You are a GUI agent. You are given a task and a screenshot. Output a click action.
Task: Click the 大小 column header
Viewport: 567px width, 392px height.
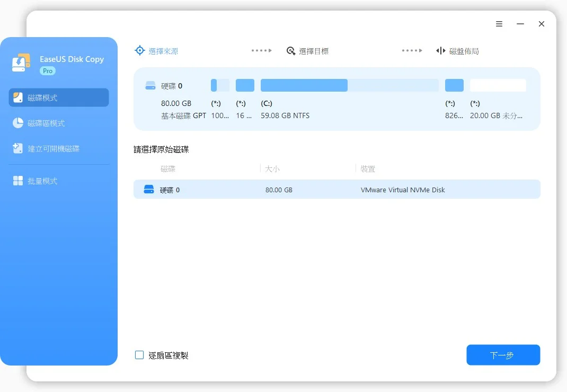(272, 169)
